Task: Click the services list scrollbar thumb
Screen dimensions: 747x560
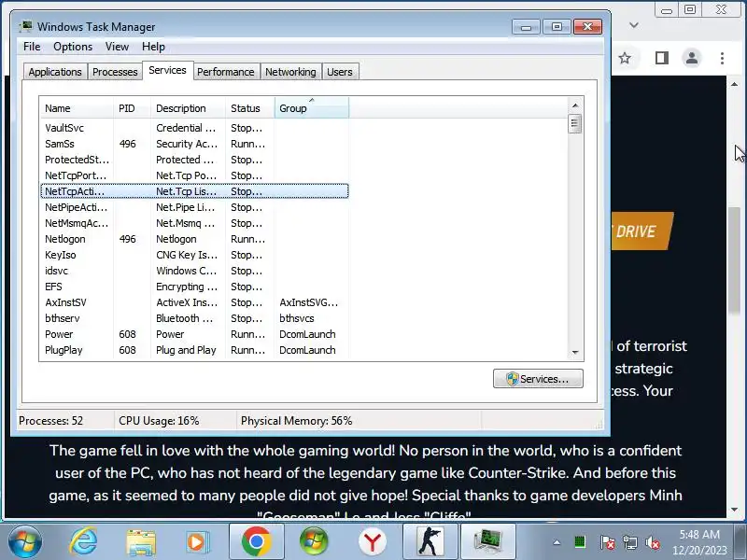Action: click(575, 124)
